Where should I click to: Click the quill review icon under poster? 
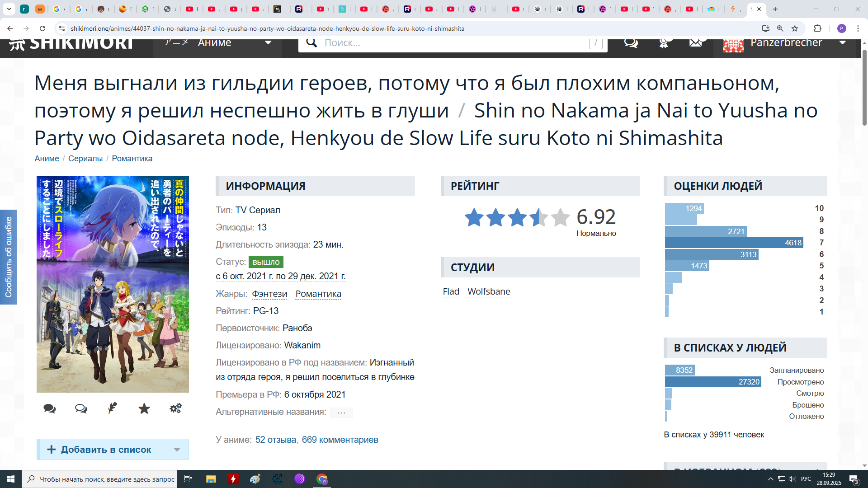(x=113, y=408)
